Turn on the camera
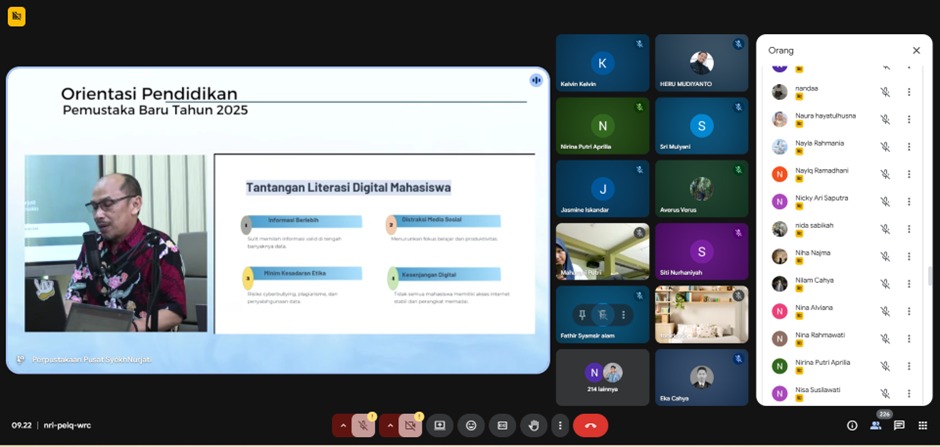Image resolution: width=940 pixels, height=447 pixels. 411,425
